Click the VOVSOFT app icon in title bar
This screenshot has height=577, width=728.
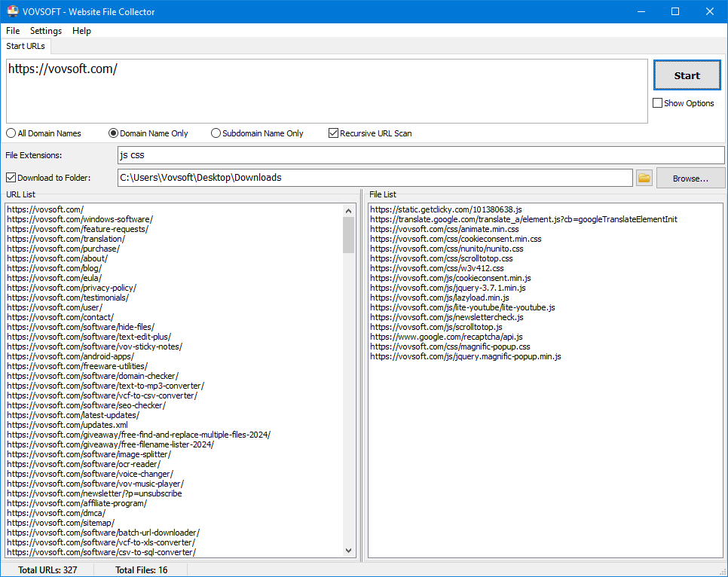click(12, 11)
